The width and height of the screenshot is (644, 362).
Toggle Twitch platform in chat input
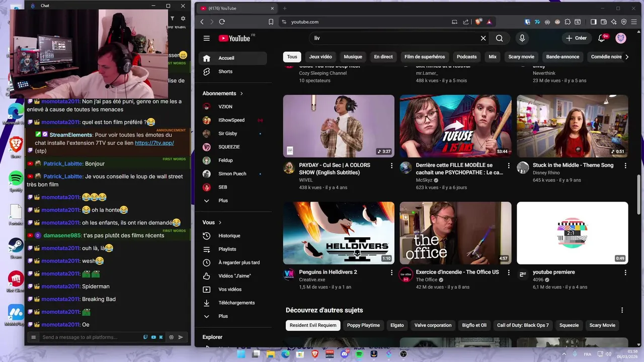point(146,337)
